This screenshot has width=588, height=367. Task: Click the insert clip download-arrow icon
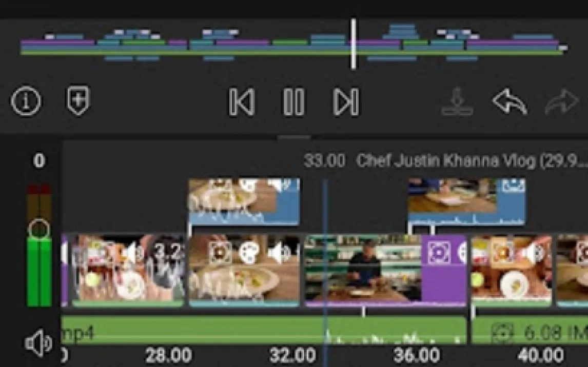point(457,101)
